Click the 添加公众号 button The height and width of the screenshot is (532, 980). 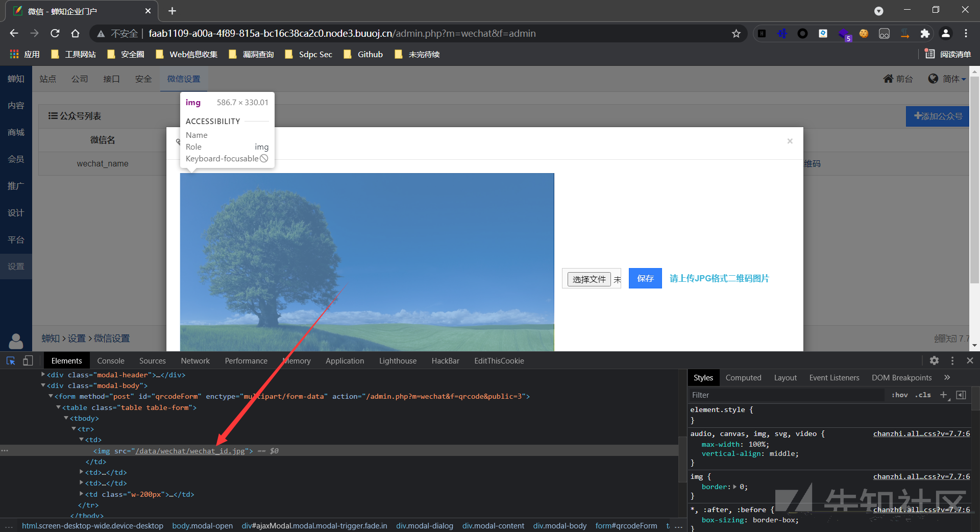coord(938,116)
